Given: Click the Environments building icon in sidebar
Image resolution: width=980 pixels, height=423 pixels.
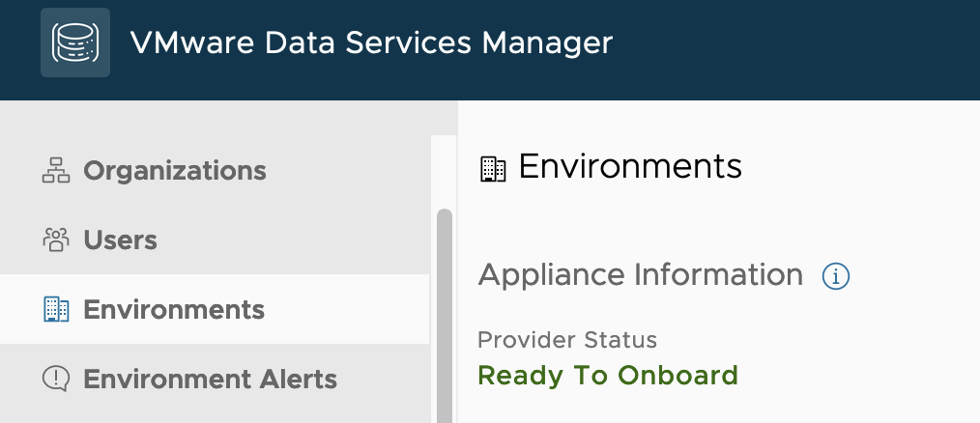Looking at the screenshot, I should pos(56,310).
